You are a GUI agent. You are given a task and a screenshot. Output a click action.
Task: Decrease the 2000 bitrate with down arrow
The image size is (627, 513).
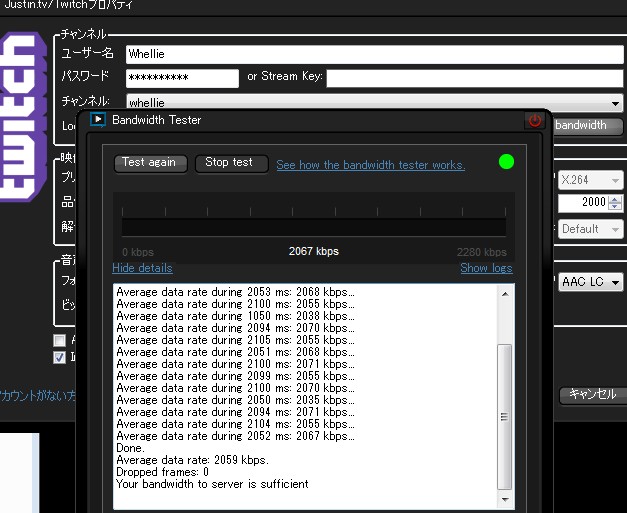[615, 206]
